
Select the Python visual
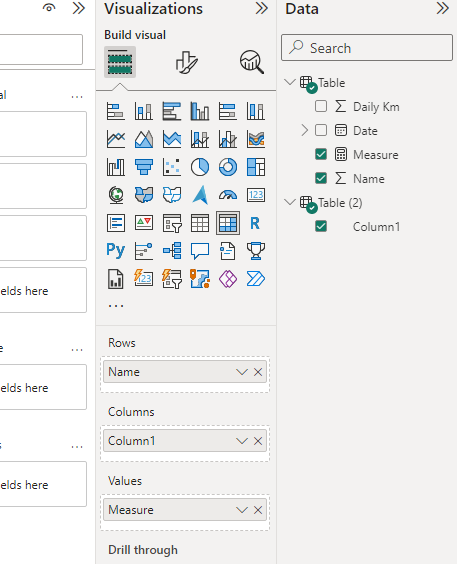coord(116,251)
